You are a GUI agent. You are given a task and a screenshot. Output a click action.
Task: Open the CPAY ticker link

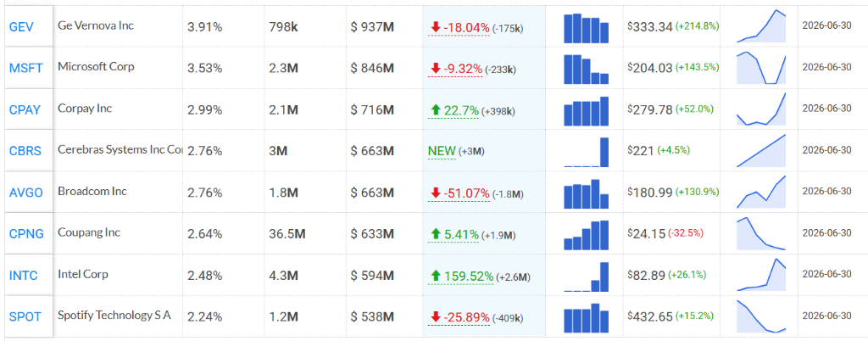(25, 109)
